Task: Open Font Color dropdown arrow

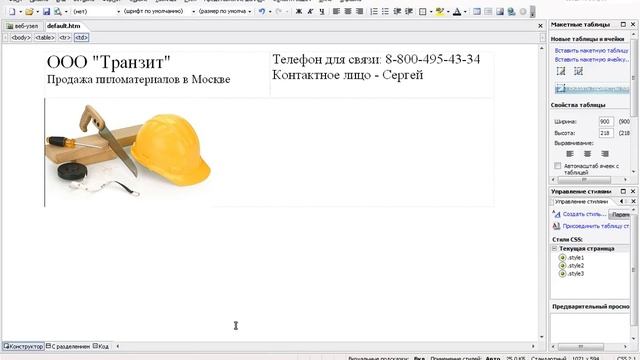Action: click(x=465, y=12)
